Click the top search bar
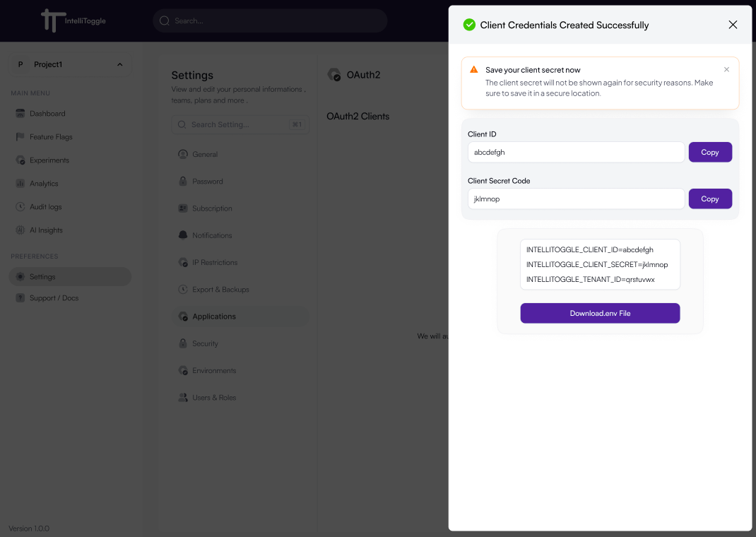 (x=270, y=20)
